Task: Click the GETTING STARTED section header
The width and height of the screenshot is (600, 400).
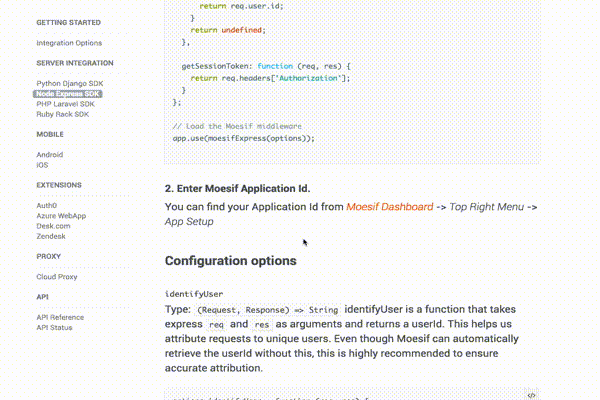Action: (x=68, y=23)
